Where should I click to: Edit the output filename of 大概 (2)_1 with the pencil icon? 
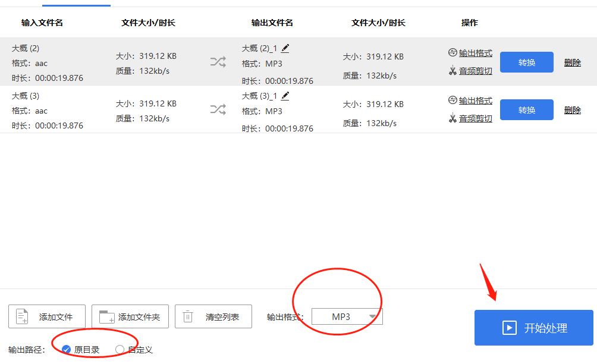(x=287, y=48)
